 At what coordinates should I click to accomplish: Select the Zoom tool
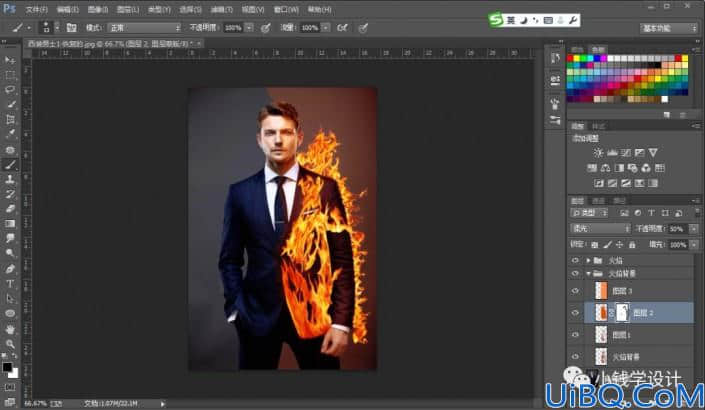(10, 344)
